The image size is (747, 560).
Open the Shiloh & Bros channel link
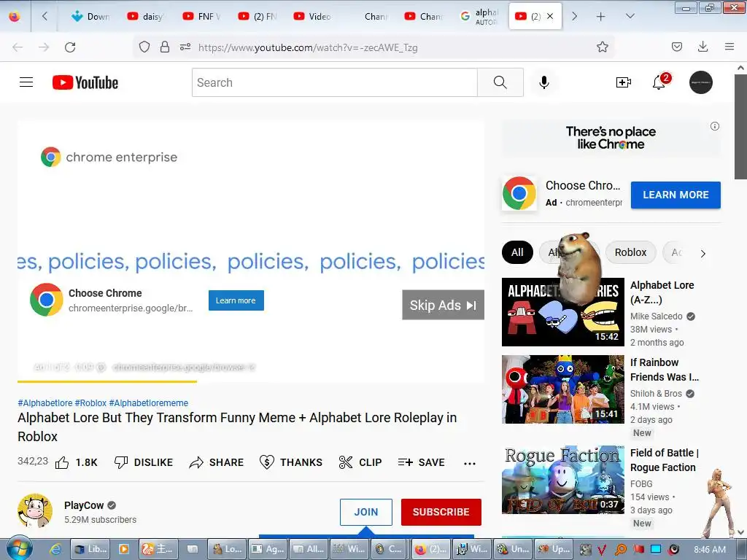tap(656, 393)
